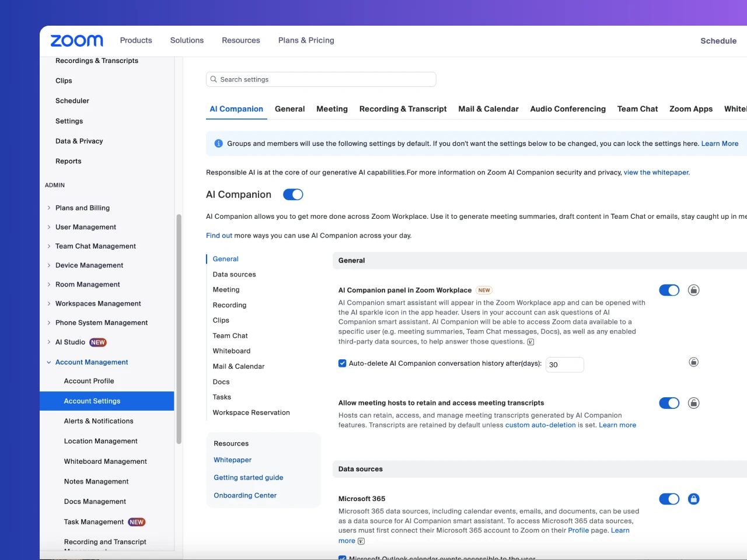Click the info icon in the groups notice banner
Viewport: 747px width, 560px height.
[x=218, y=143]
